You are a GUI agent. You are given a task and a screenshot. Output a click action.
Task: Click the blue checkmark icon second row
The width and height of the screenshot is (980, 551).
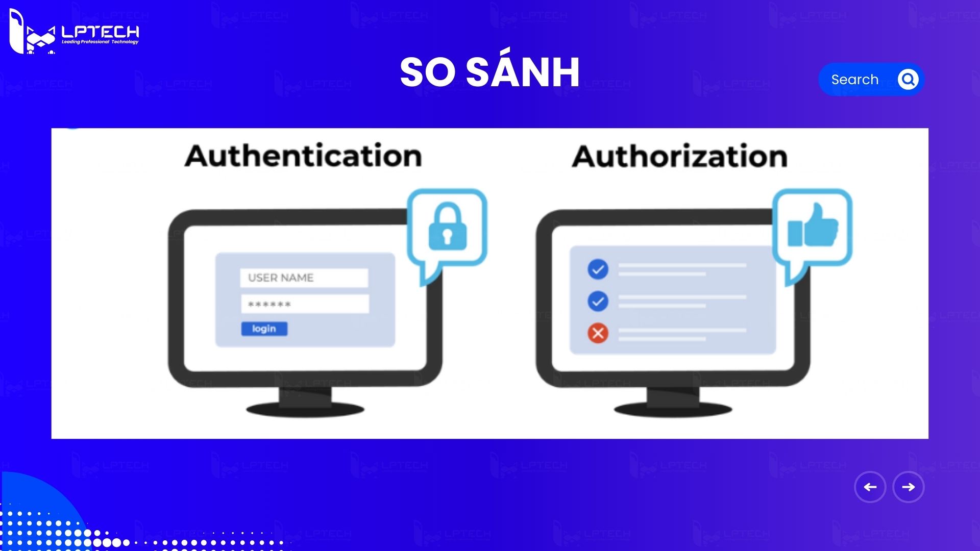pos(598,300)
